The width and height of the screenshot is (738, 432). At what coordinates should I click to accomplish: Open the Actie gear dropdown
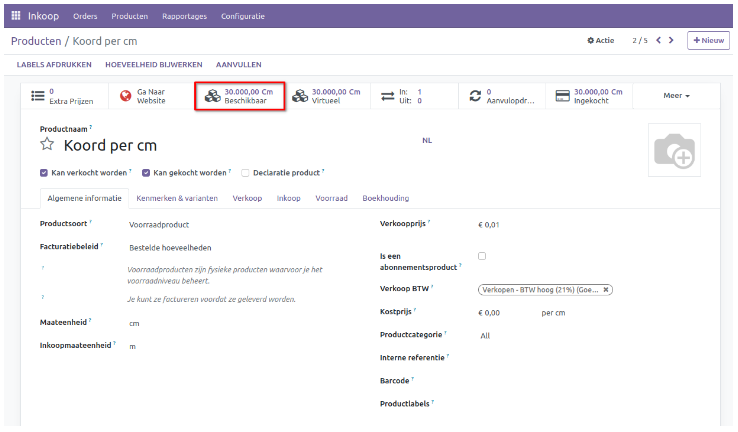[x=600, y=41]
